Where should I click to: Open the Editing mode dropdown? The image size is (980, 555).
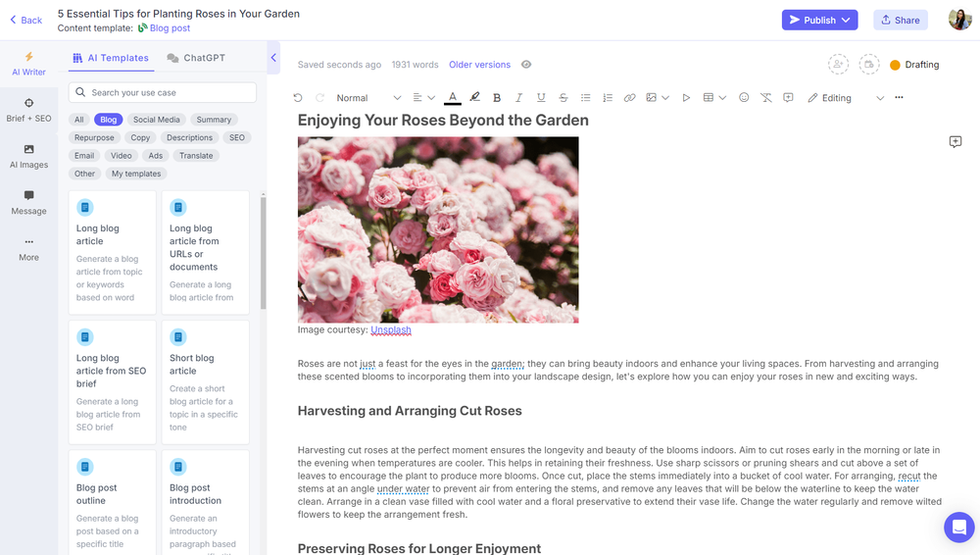click(x=846, y=98)
